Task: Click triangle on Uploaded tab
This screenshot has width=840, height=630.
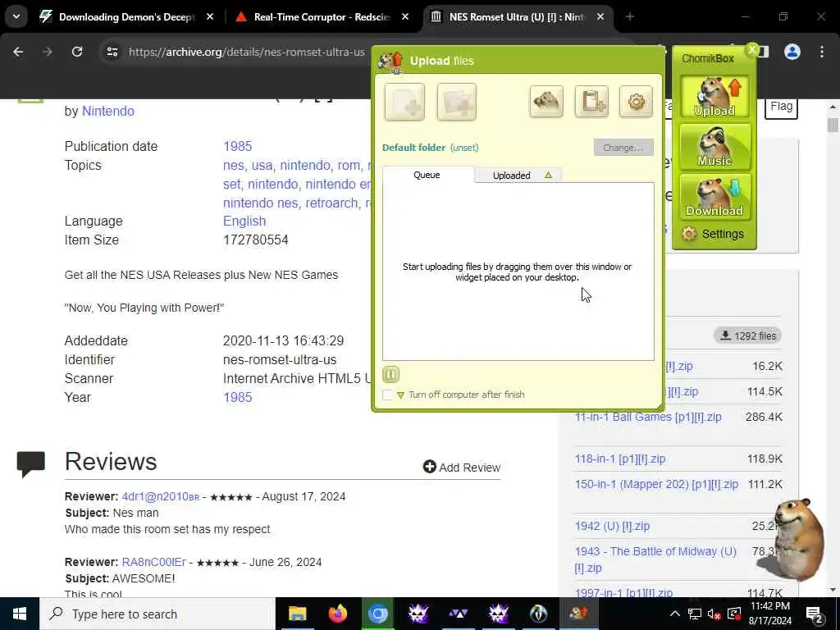Action: click(x=548, y=176)
